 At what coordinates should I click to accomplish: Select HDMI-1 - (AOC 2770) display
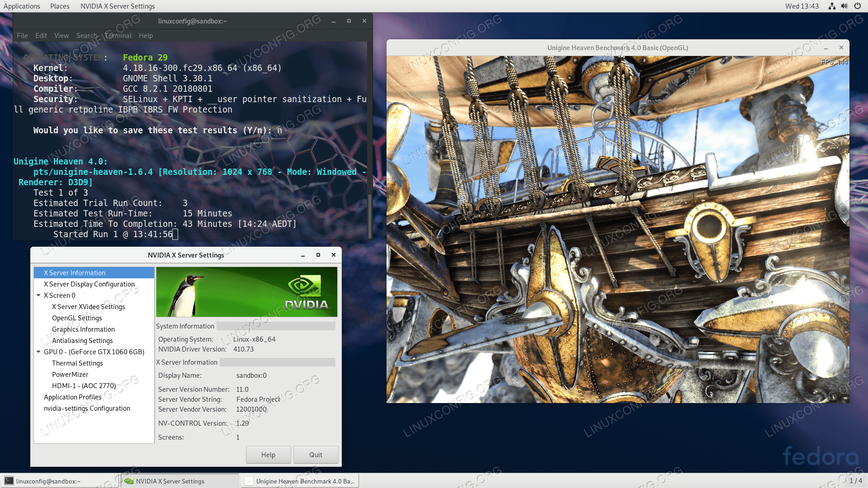coord(84,385)
